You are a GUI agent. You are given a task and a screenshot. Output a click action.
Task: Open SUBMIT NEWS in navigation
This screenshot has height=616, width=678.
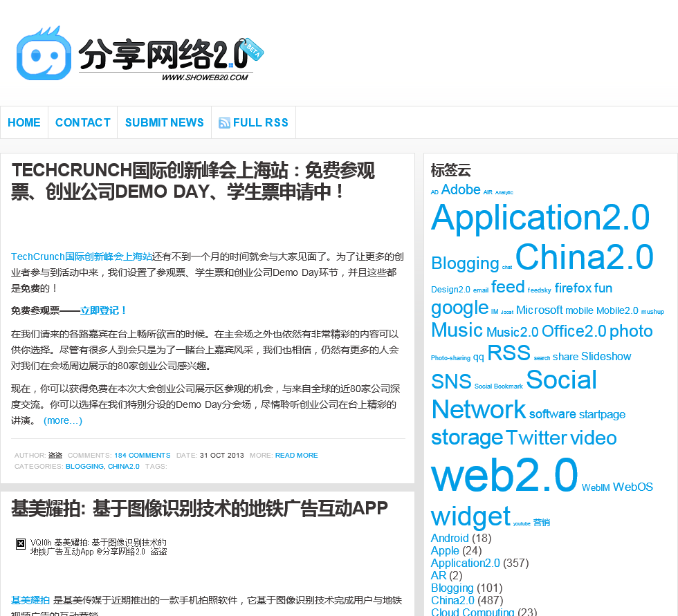[165, 122]
